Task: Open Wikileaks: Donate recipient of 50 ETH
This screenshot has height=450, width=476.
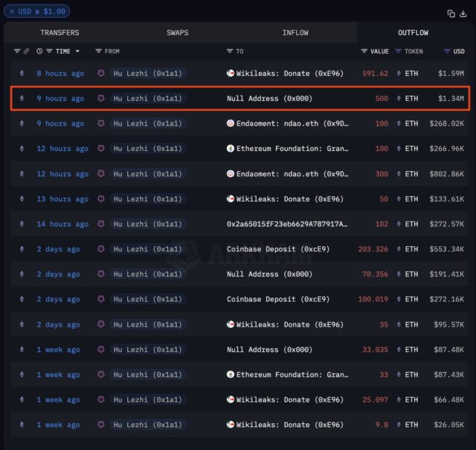Action: tap(289, 199)
